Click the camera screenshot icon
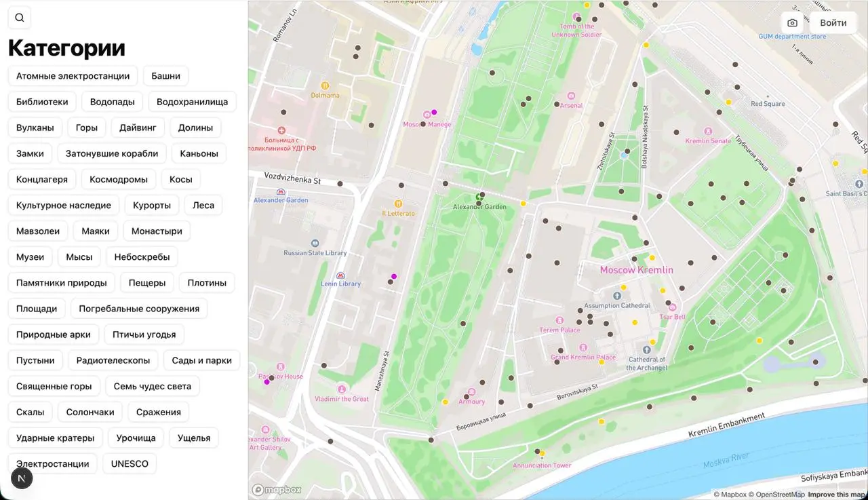This screenshot has width=868, height=500. coord(792,23)
